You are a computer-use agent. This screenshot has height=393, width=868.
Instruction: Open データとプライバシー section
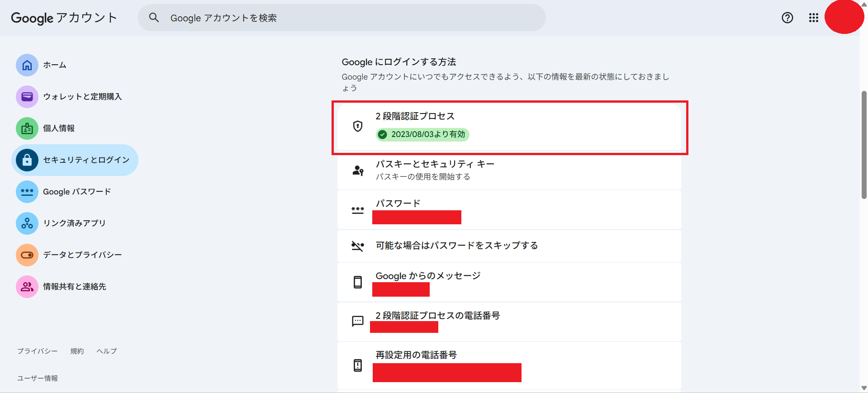75,255
